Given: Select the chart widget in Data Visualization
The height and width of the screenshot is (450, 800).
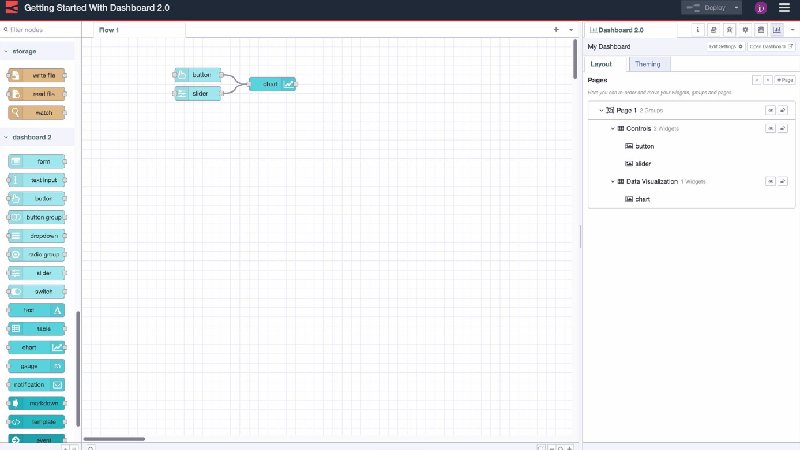Looking at the screenshot, I should coord(638,199).
